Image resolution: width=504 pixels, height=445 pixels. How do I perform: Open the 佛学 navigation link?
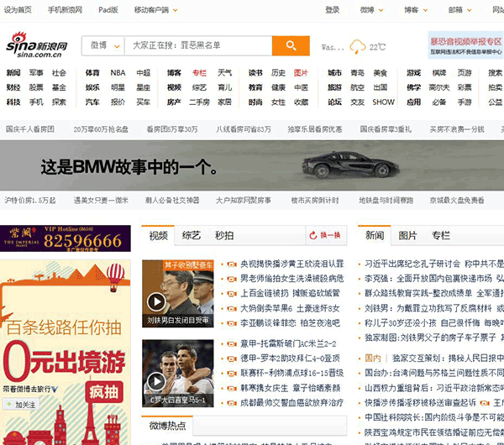413,87
